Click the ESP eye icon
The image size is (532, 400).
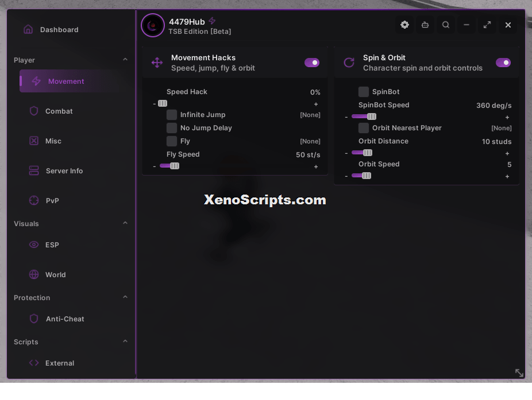click(x=34, y=244)
